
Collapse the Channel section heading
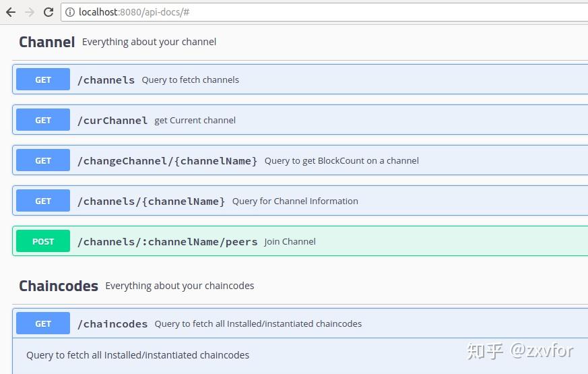(x=46, y=42)
